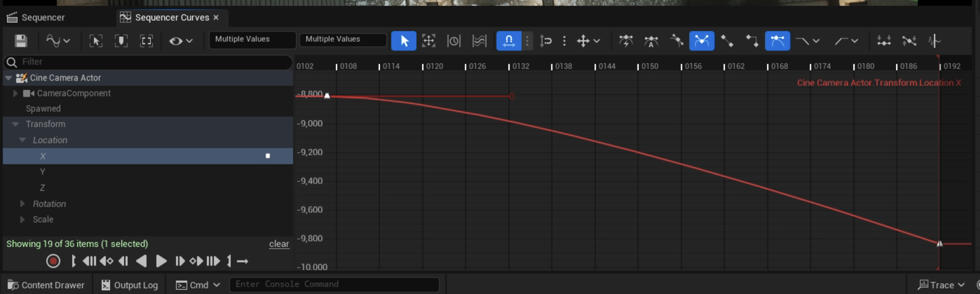
Task: Click the Zoom to Fit Selection icon
Action: coord(96,41)
